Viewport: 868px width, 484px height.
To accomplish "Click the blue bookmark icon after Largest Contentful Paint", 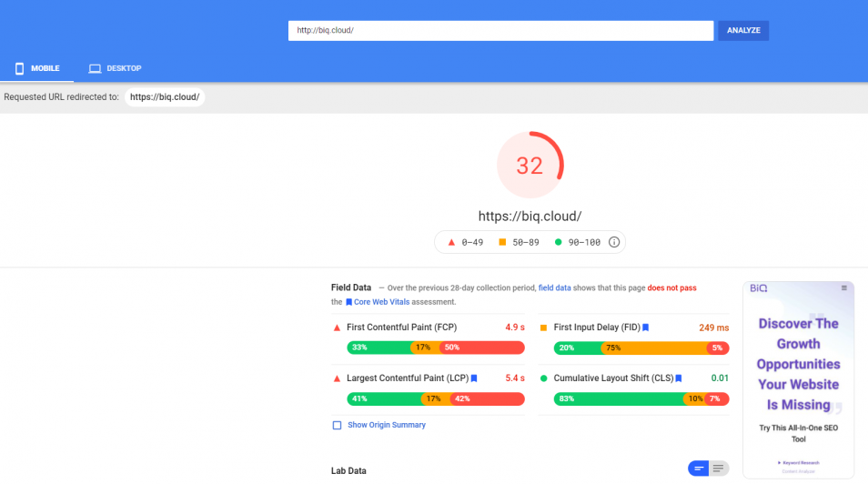I will (474, 378).
